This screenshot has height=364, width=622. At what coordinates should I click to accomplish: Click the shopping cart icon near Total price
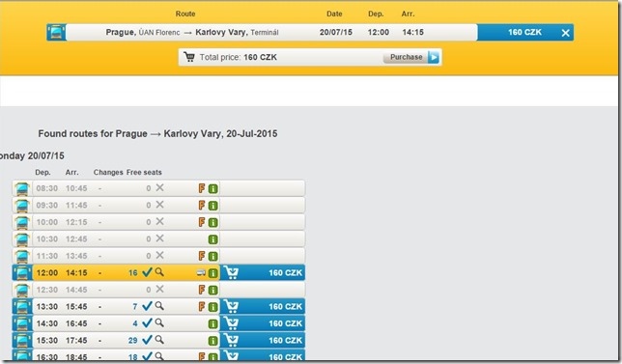[189, 57]
